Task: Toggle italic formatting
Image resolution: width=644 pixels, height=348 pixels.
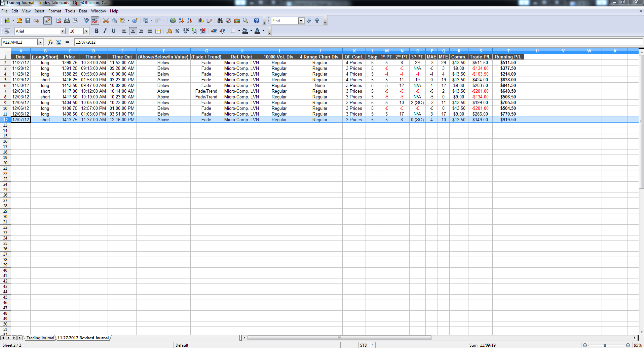Action: tap(105, 31)
